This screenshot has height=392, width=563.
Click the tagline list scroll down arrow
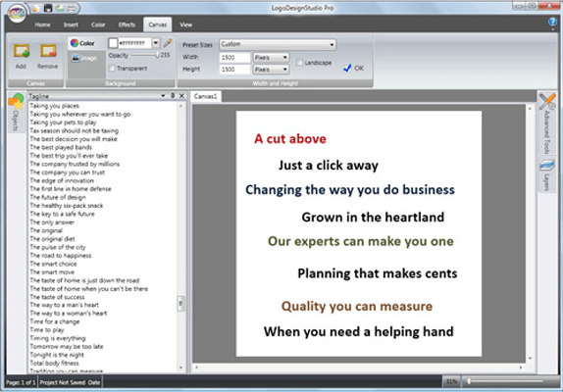[x=180, y=367]
